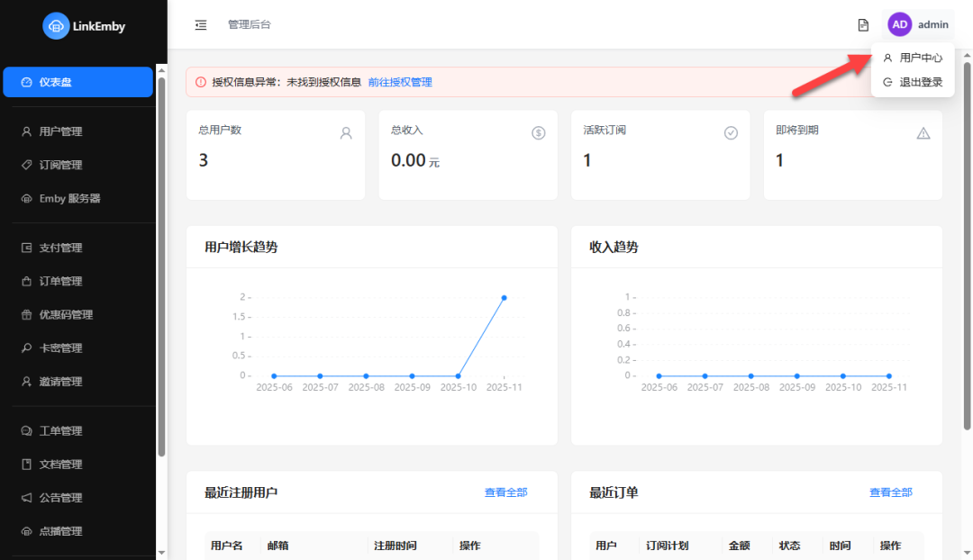Click the person icon on the 总用户数 card
Viewport: 973px width, 560px height.
pyautogui.click(x=346, y=132)
